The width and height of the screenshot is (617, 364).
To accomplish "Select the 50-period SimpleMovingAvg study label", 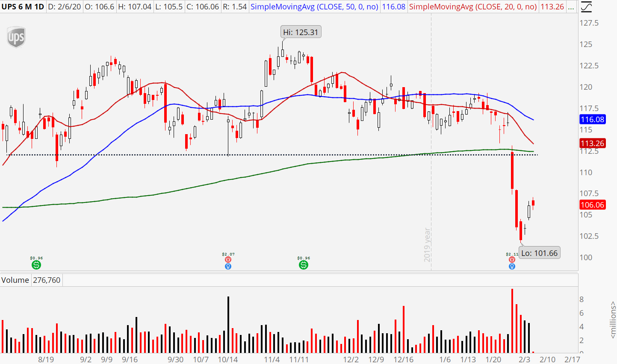I will 314,7.
